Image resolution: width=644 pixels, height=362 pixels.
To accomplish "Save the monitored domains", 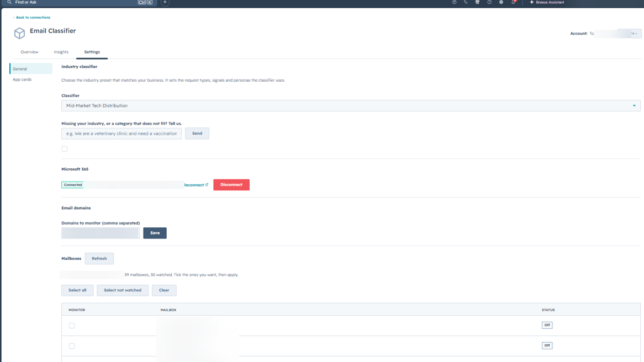I will [x=155, y=233].
